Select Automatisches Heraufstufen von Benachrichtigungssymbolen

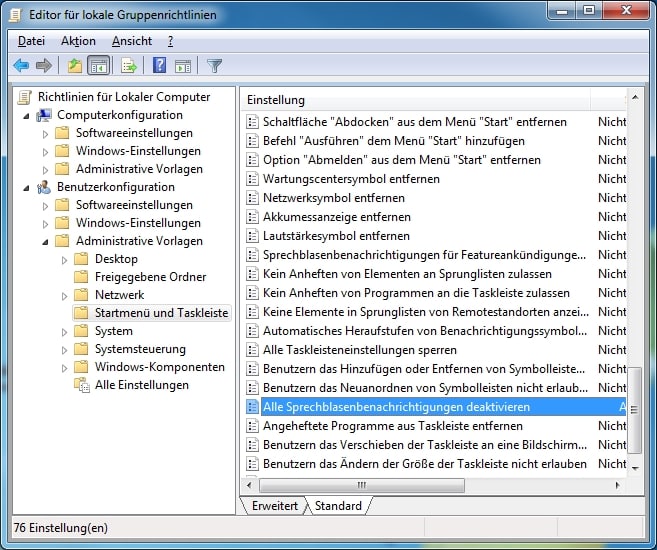pos(425,331)
